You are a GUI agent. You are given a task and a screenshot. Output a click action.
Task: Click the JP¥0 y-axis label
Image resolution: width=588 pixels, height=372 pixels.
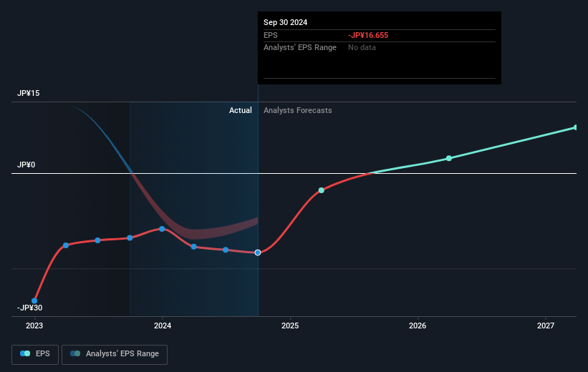[x=26, y=165]
